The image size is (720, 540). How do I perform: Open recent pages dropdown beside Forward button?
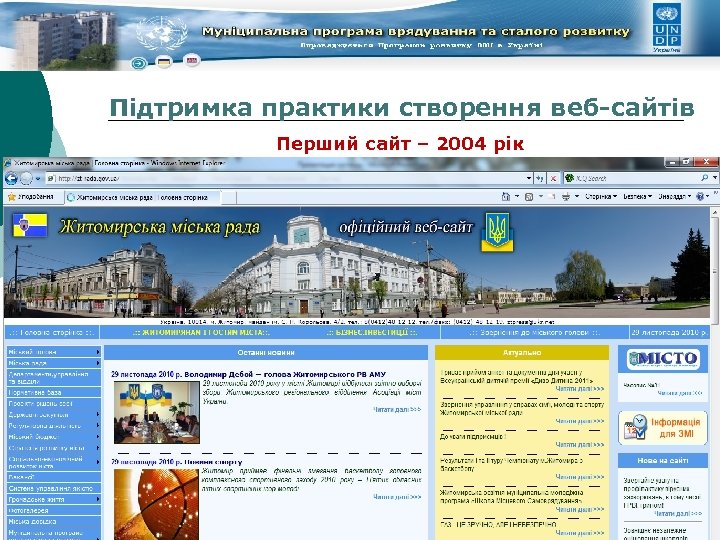tap(38, 178)
